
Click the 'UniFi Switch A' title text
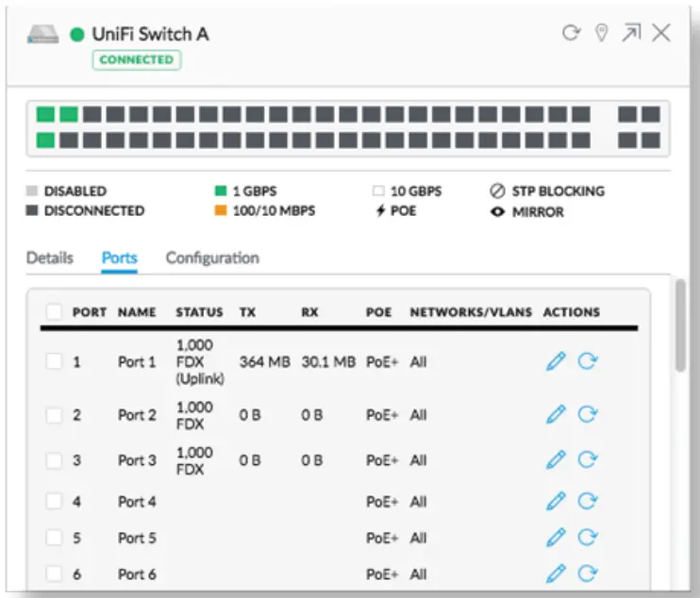[150, 34]
